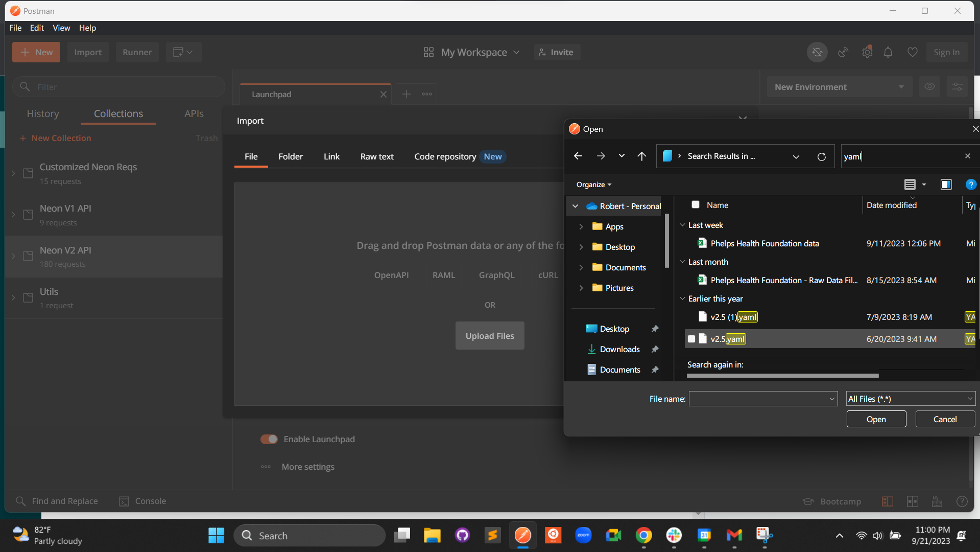Click the heart icon in header
Image resolution: width=980 pixels, height=552 pixels.
913,52
